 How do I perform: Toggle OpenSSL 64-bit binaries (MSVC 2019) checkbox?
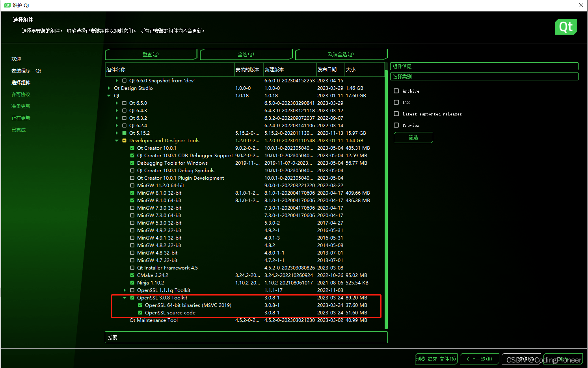(x=140, y=305)
